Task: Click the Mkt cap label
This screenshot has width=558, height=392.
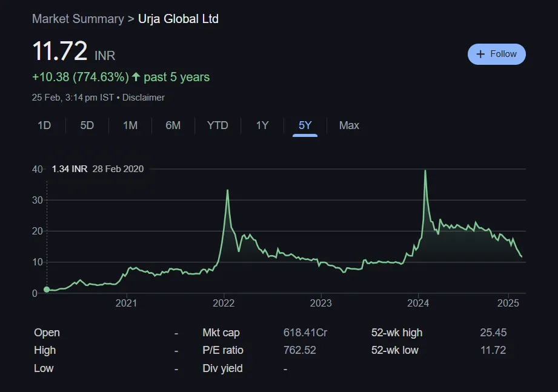Action: point(221,333)
